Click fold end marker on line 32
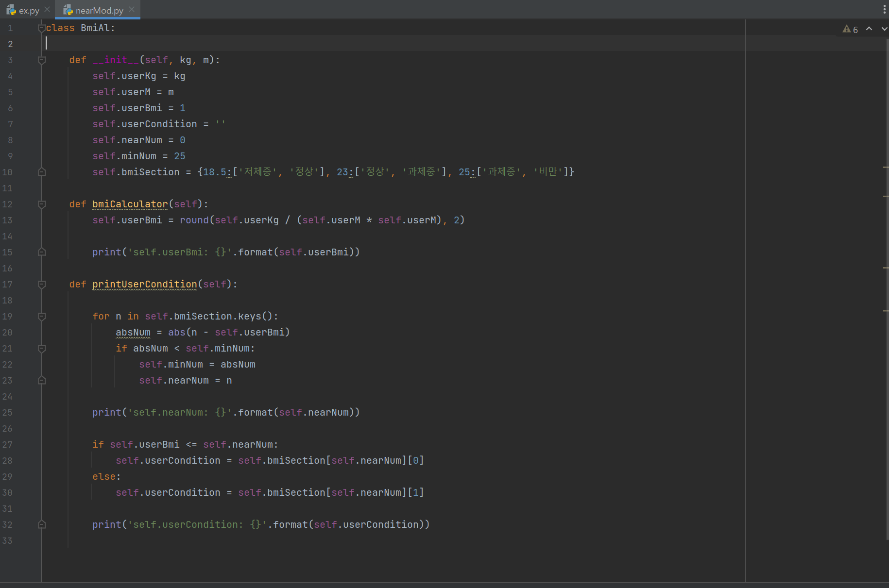889x588 pixels. coord(42,524)
